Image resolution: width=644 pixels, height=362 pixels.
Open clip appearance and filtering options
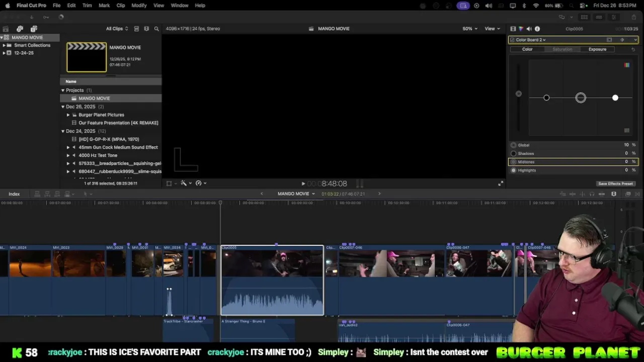(x=146, y=29)
